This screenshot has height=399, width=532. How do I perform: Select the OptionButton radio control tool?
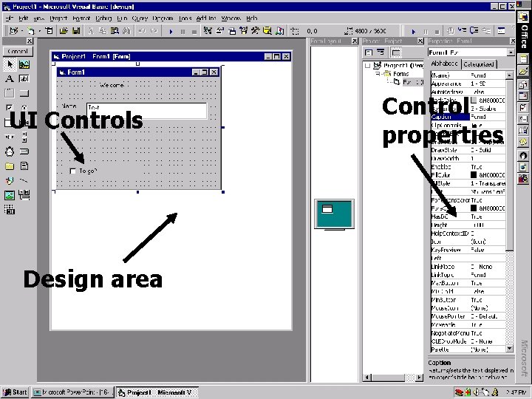pos(24,108)
